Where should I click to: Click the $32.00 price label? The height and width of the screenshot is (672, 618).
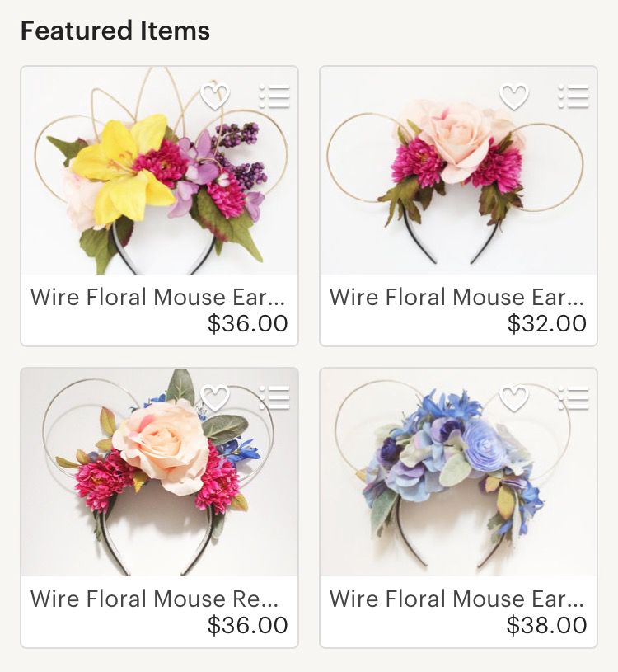[547, 323]
